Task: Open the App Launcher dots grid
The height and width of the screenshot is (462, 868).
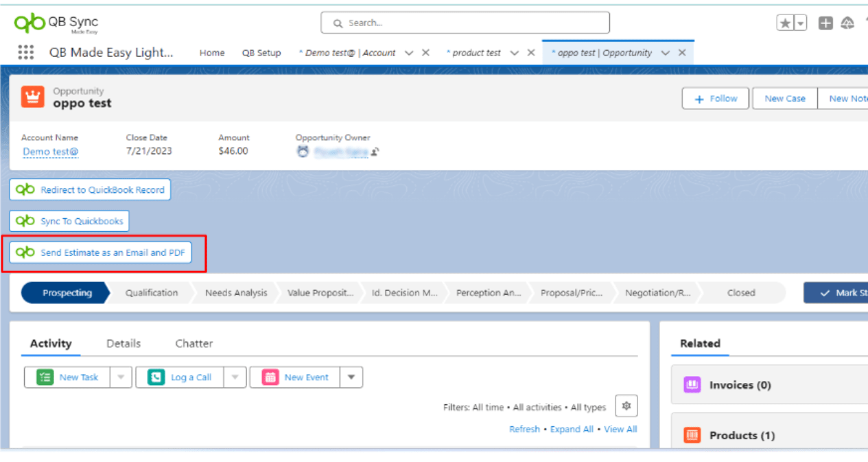Action: tap(25, 52)
